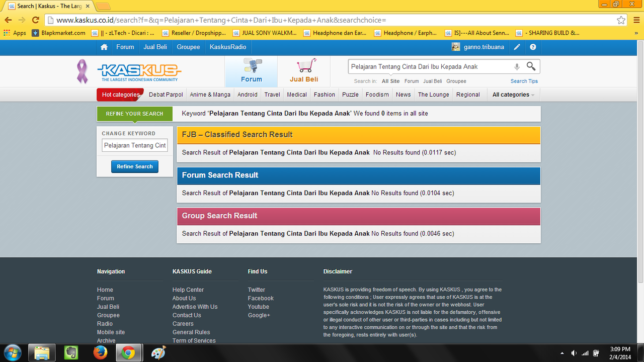Switch to the Search | Kaskus tab
Screen dimensions: 644x362
click(48, 6)
